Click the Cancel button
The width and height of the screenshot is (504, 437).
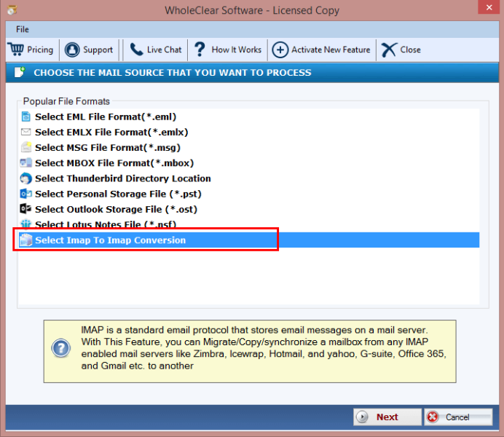point(458,417)
